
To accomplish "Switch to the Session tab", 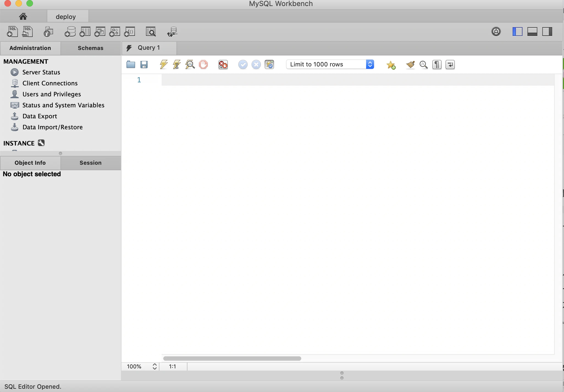I will tap(90, 163).
